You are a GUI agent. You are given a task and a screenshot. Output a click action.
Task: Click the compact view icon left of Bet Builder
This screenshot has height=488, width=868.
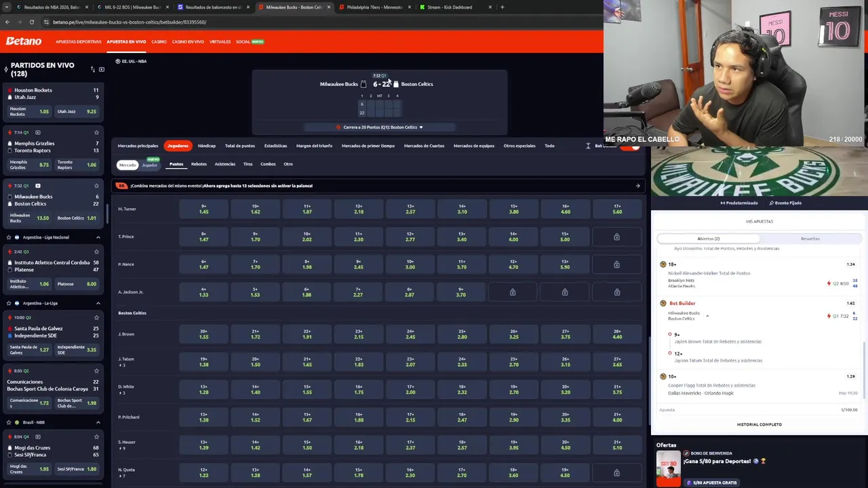coord(588,146)
